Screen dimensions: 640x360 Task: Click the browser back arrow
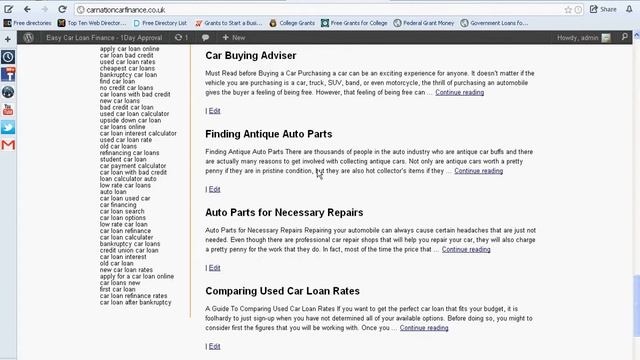27,9
